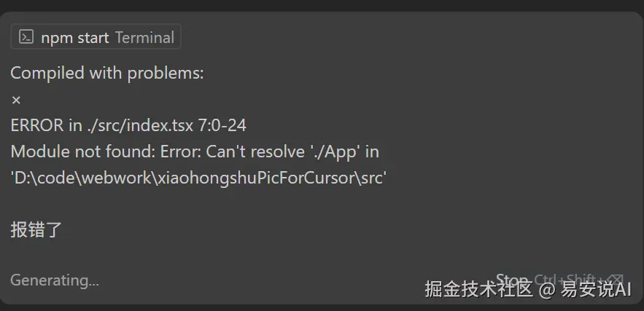Click the Module not found error line
The width and height of the screenshot is (644, 311).
click(x=195, y=151)
